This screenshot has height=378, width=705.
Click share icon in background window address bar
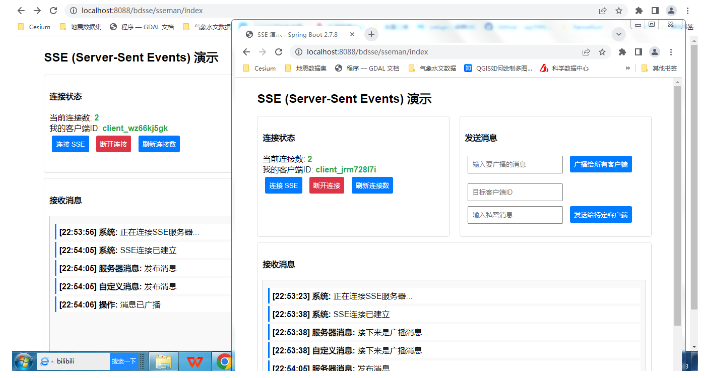(602, 10)
